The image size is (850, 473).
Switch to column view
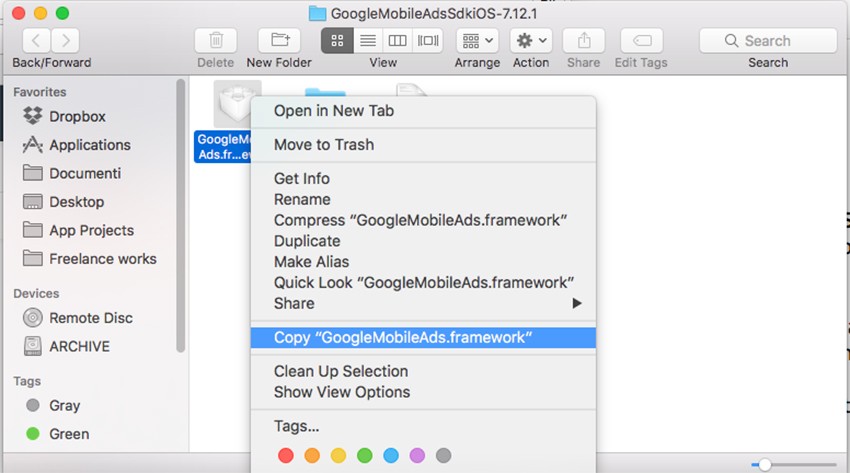pyautogui.click(x=398, y=41)
